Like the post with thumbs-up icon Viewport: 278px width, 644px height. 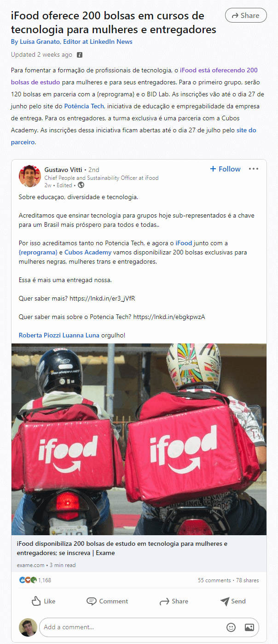43,601
